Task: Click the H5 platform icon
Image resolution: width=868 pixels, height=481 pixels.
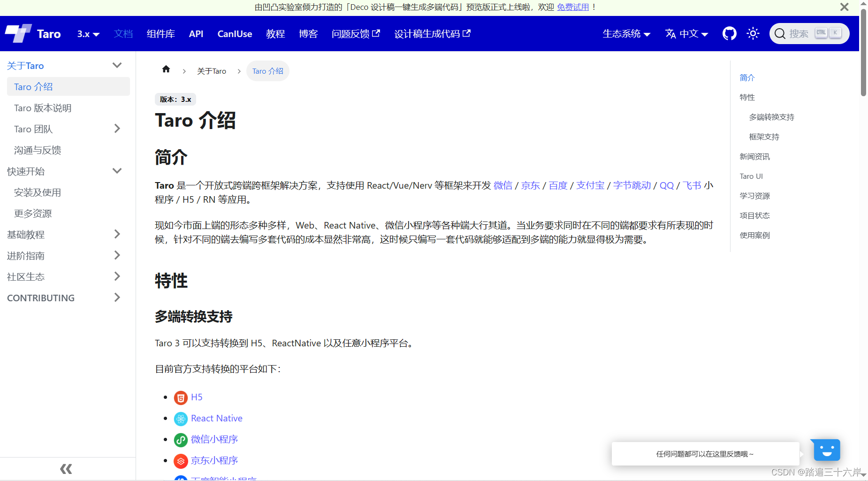Action: click(181, 397)
